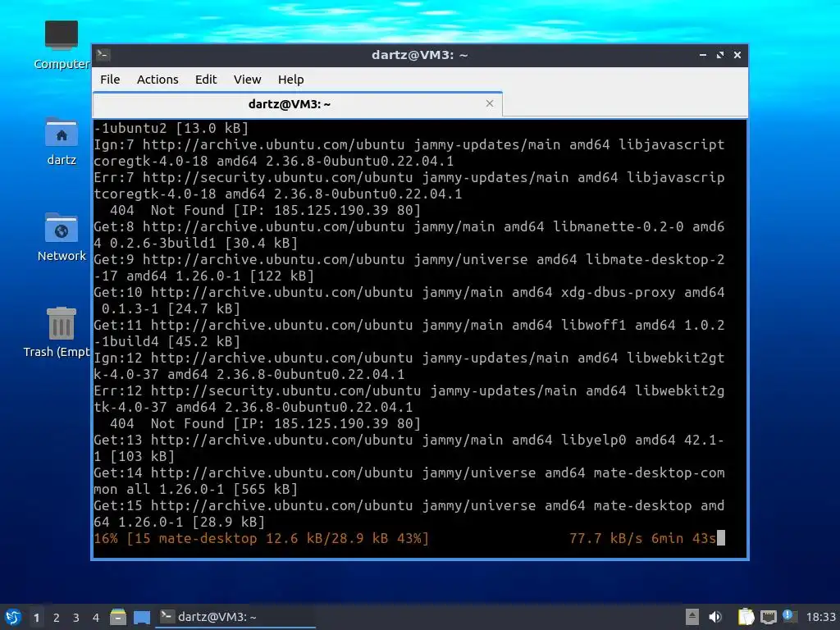Maximize the terminal window

point(720,55)
